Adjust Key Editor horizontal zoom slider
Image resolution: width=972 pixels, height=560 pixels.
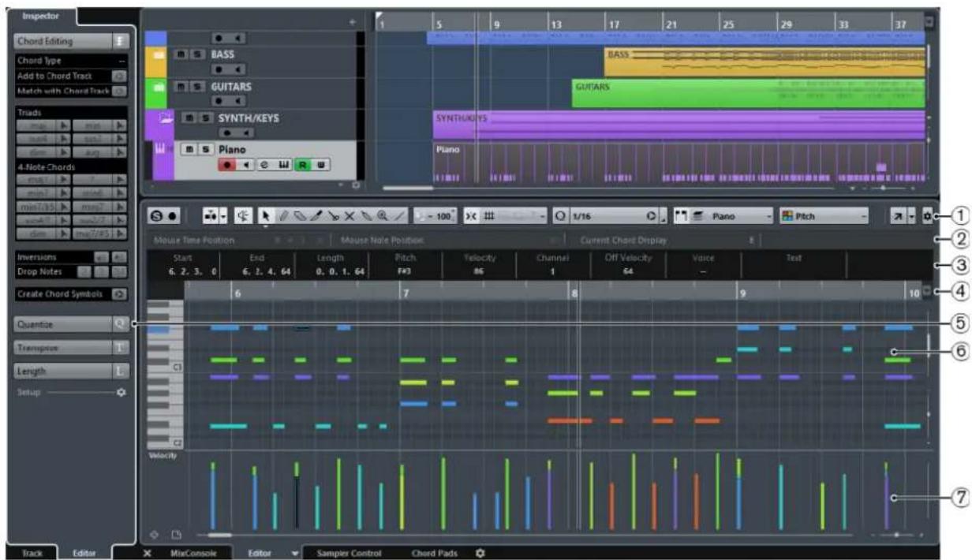tap(896, 535)
